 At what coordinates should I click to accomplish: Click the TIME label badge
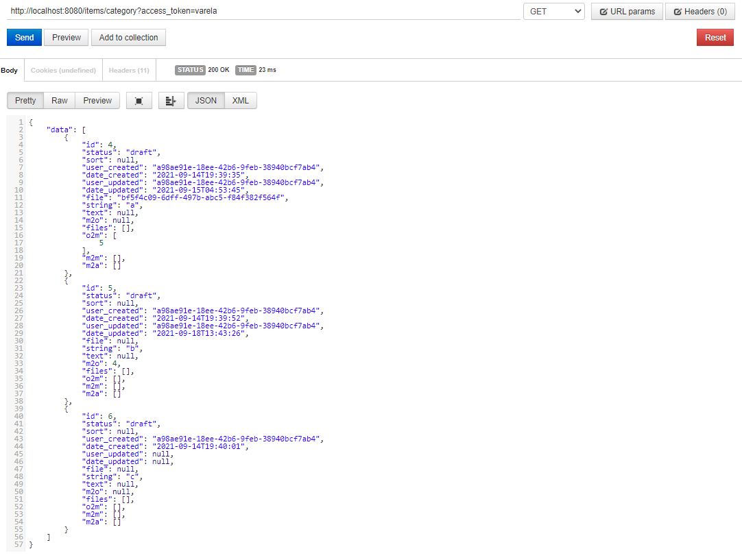tap(246, 70)
